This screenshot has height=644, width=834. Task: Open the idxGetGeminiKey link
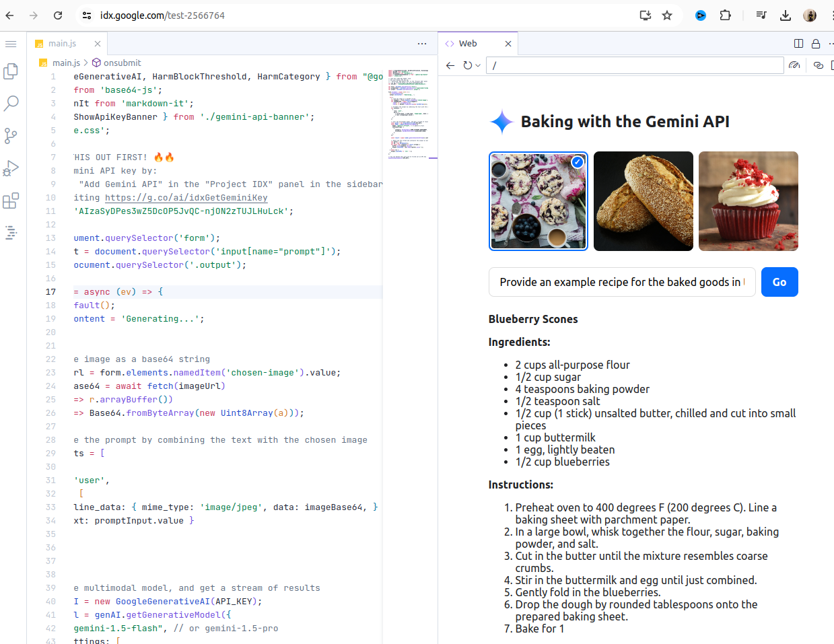click(186, 197)
